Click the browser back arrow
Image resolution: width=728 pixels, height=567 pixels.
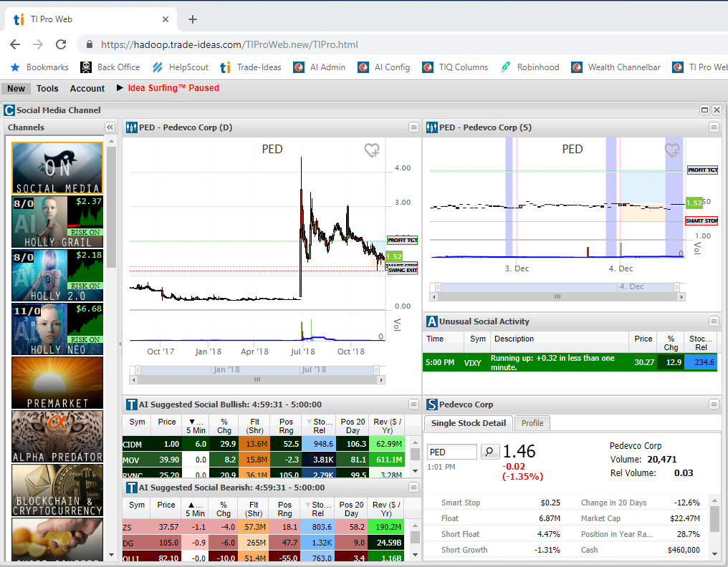click(x=15, y=44)
